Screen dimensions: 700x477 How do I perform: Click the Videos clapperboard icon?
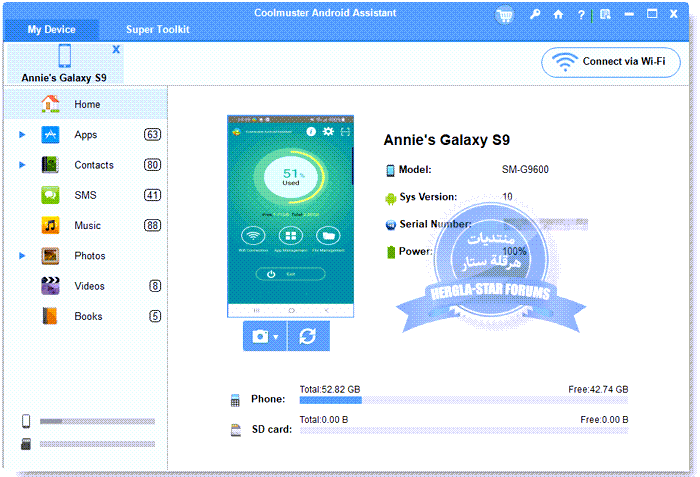[x=50, y=286]
